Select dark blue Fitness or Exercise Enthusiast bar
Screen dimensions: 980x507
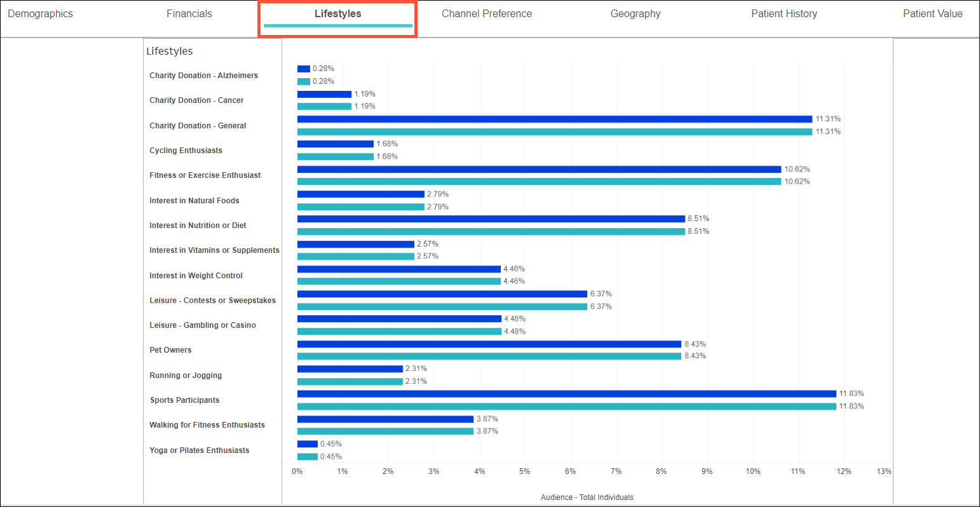click(x=539, y=170)
